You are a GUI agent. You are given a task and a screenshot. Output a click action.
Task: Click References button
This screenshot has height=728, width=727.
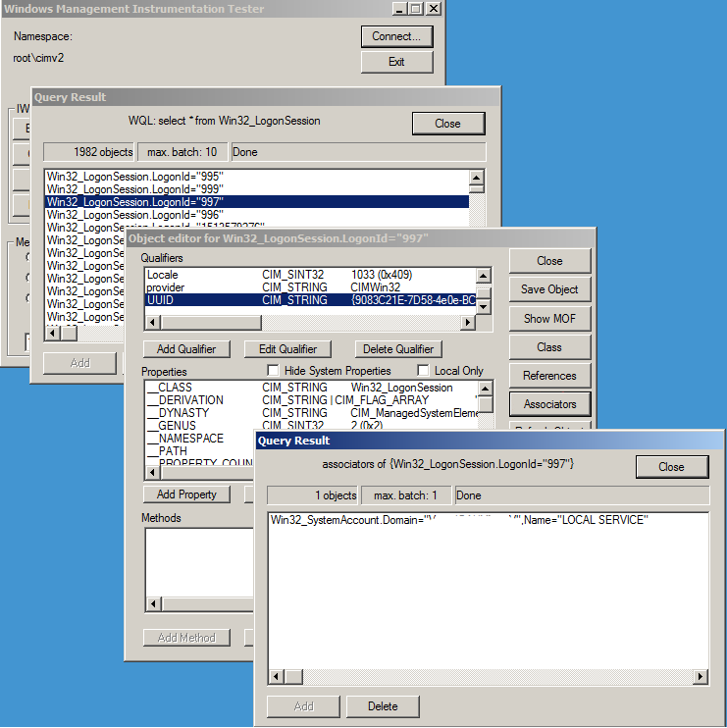click(x=549, y=376)
